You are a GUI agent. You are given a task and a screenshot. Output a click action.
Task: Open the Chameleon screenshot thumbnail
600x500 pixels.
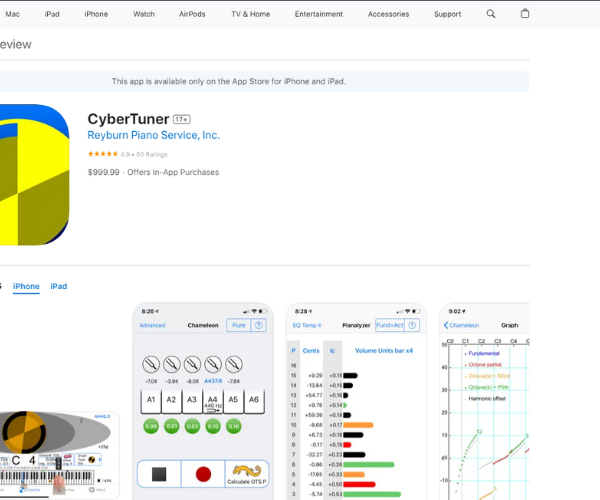tap(203, 401)
